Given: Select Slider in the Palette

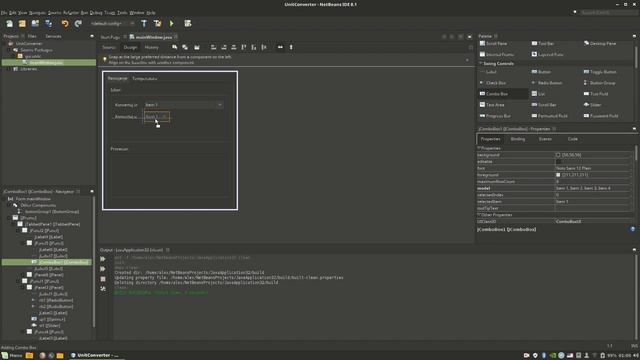Looking at the screenshot, I should pos(592,105).
